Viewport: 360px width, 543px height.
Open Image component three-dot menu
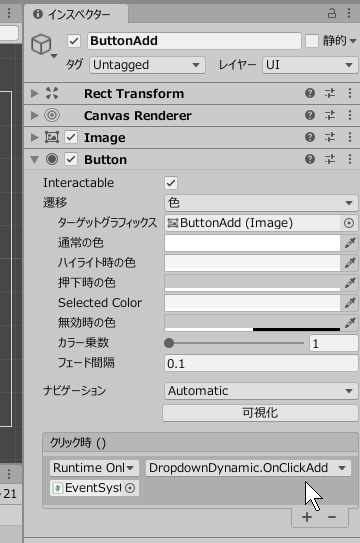tap(350, 137)
